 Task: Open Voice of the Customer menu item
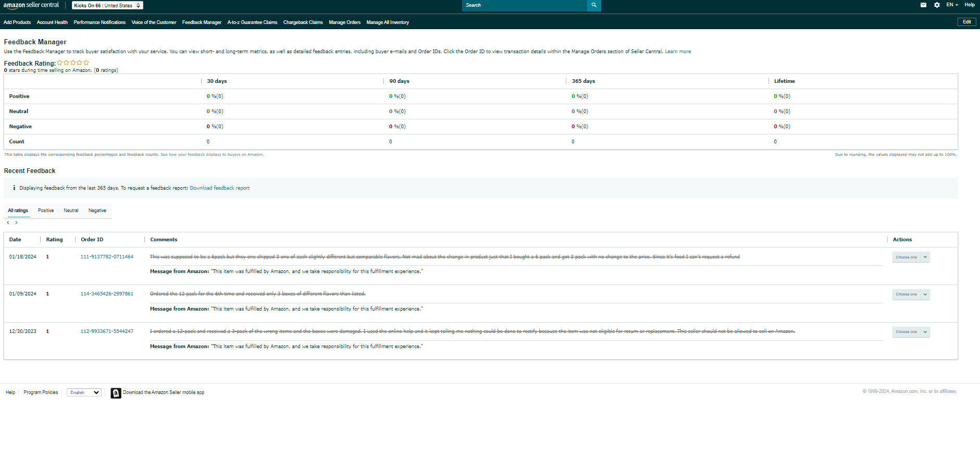tap(154, 22)
